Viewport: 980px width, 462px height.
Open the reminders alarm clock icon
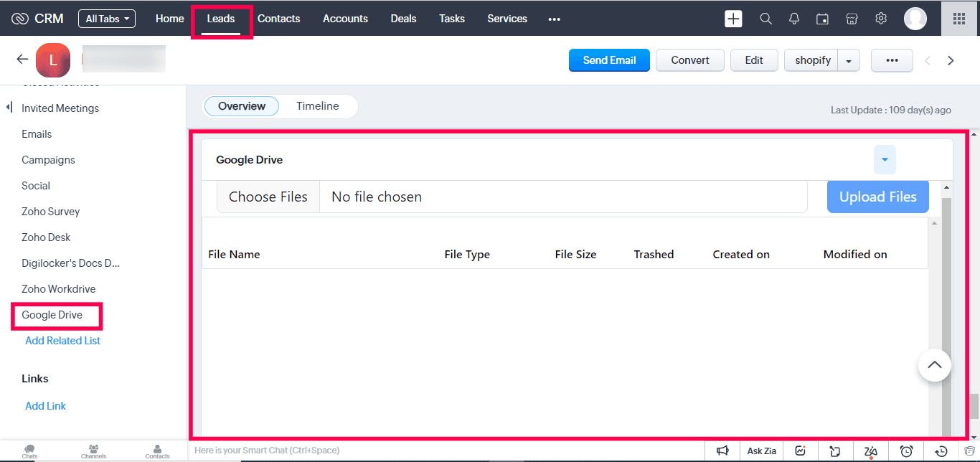point(906,451)
